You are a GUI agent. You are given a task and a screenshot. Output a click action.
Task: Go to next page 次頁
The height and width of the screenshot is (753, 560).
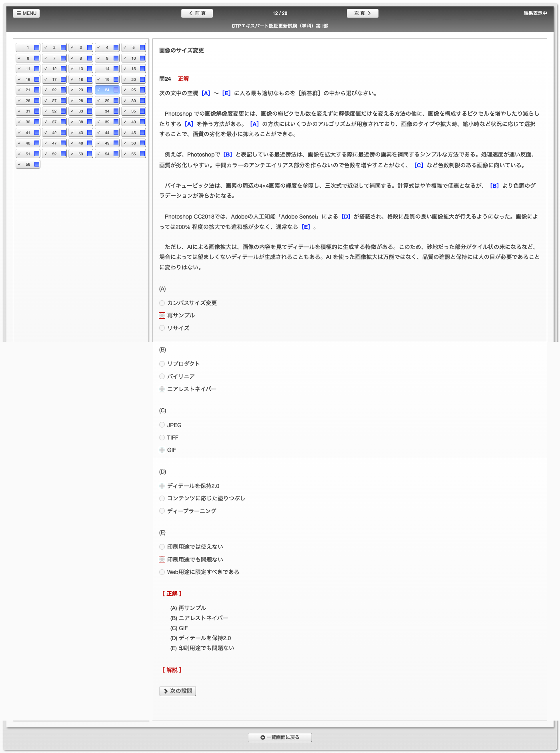(362, 13)
